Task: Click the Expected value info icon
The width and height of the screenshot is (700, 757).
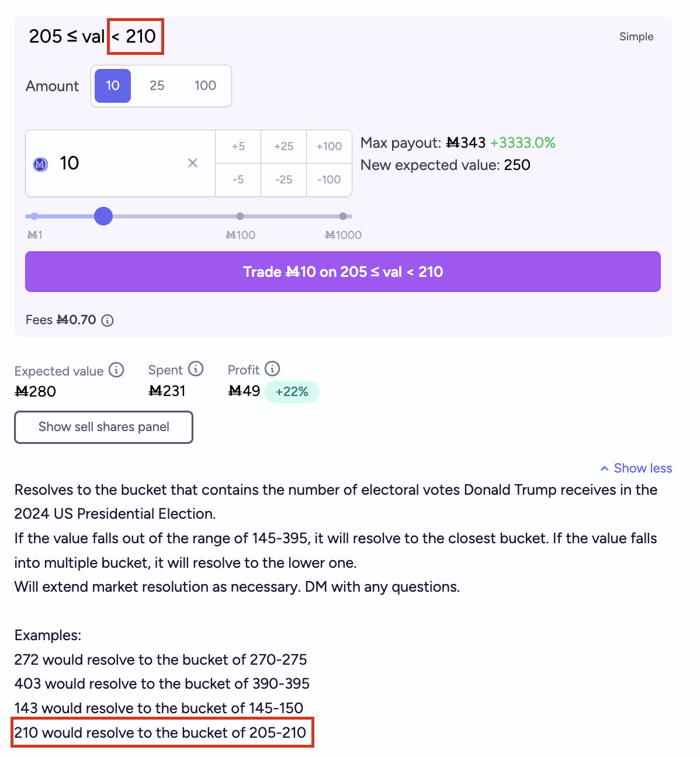Action: pyautogui.click(x=117, y=370)
